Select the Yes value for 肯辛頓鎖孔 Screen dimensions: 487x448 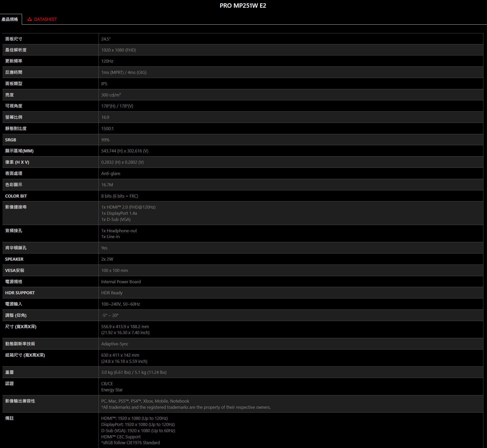tap(104, 248)
